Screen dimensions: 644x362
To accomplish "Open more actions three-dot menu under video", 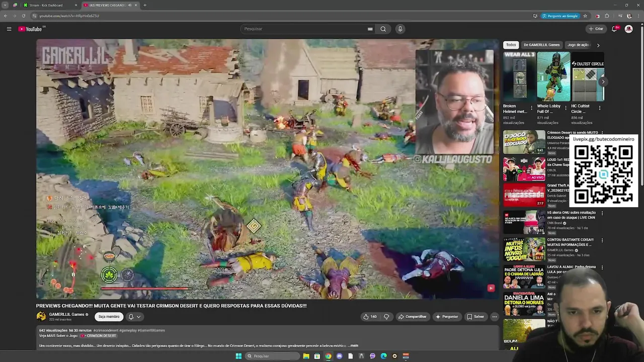I will click(495, 317).
